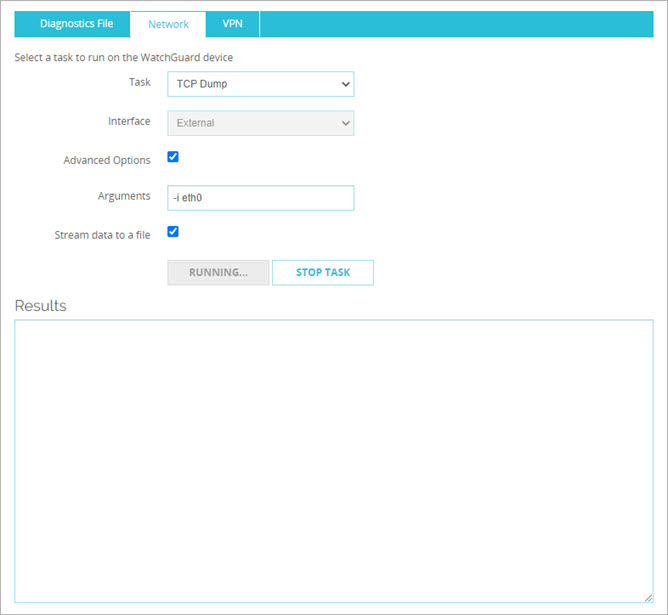Click the Select a task to run instruction text
Screen dimensions: 668x615
pos(123,58)
